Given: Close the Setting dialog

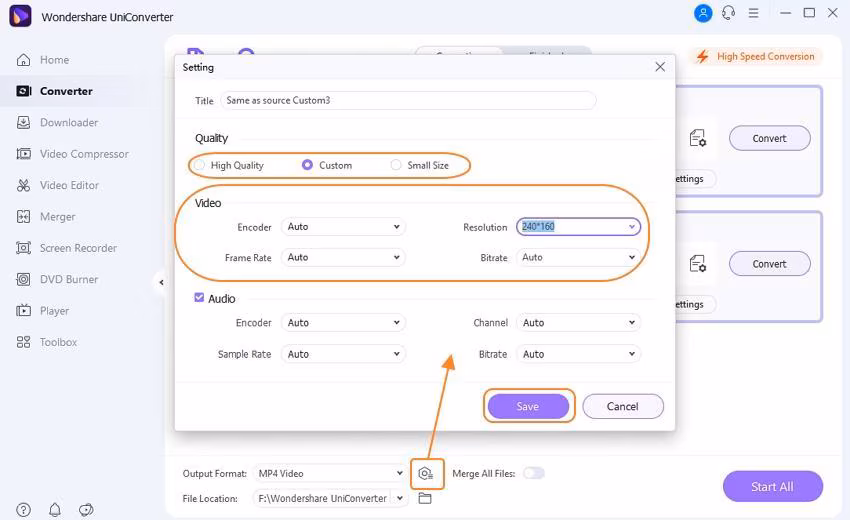Looking at the screenshot, I should (x=660, y=67).
